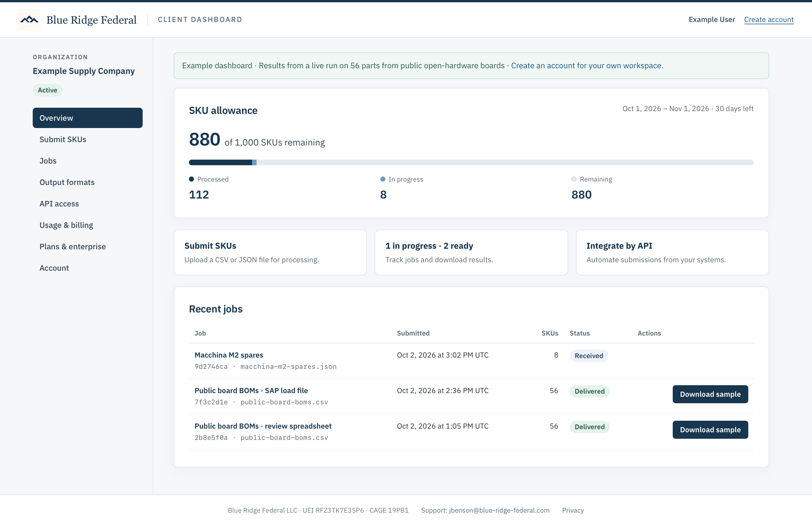Viewport: 812px width, 529px height.
Task: Select Output formats in sidebar
Action: tap(88, 182)
